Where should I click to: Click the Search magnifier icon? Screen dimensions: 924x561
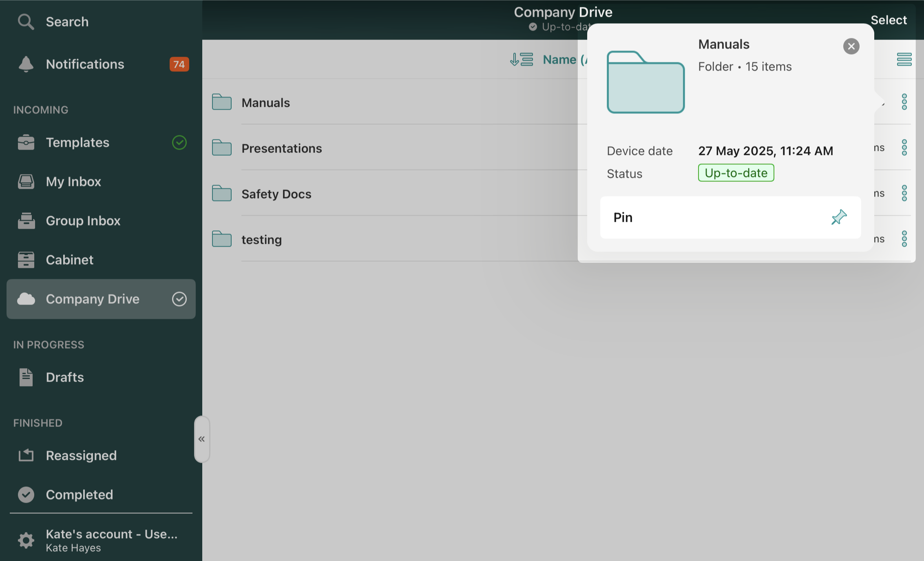pyautogui.click(x=26, y=22)
